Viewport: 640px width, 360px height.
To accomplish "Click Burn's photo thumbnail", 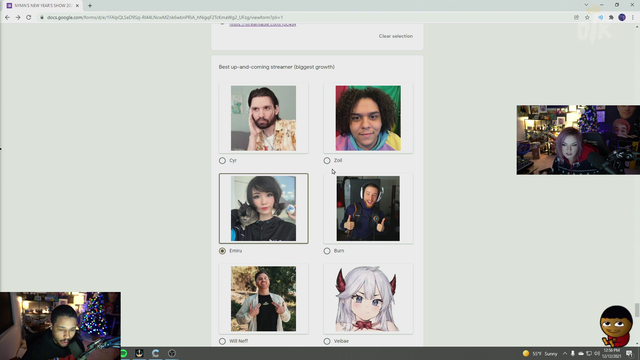I will pyautogui.click(x=368, y=209).
